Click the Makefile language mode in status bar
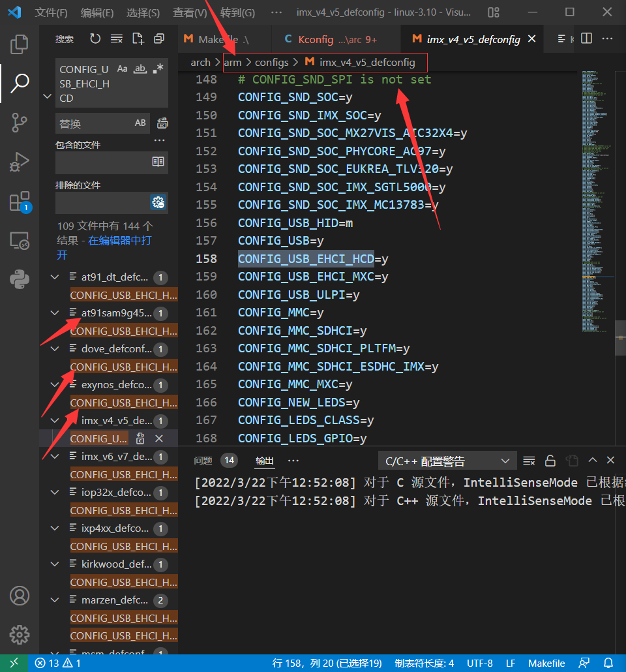The height and width of the screenshot is (672, 626). pyautogui.click(x=546, y=664)
